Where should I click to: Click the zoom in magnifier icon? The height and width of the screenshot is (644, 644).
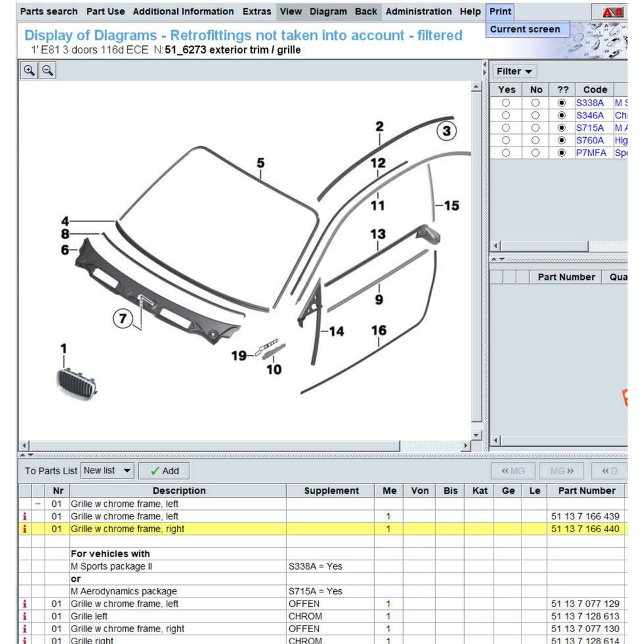(x=29, y=70)
